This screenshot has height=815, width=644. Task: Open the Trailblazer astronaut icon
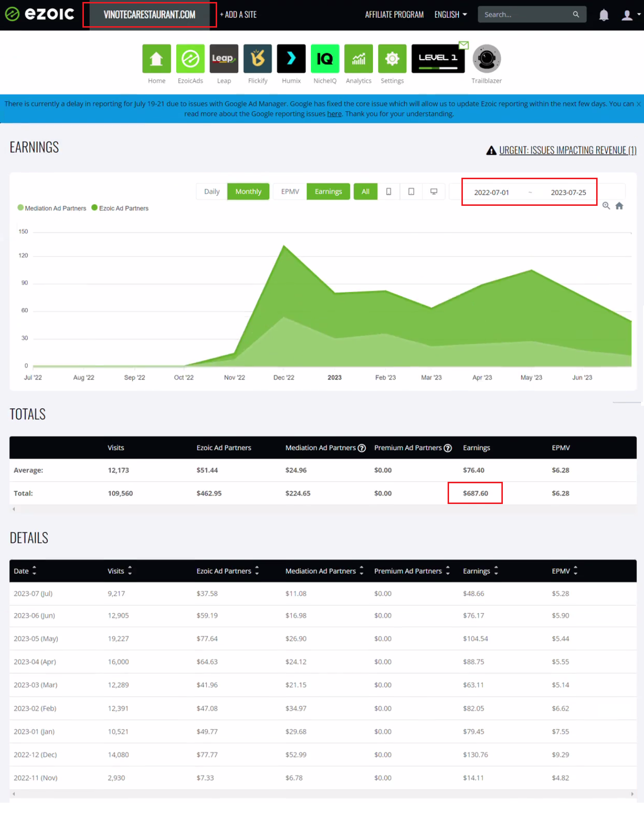point(487,58)
